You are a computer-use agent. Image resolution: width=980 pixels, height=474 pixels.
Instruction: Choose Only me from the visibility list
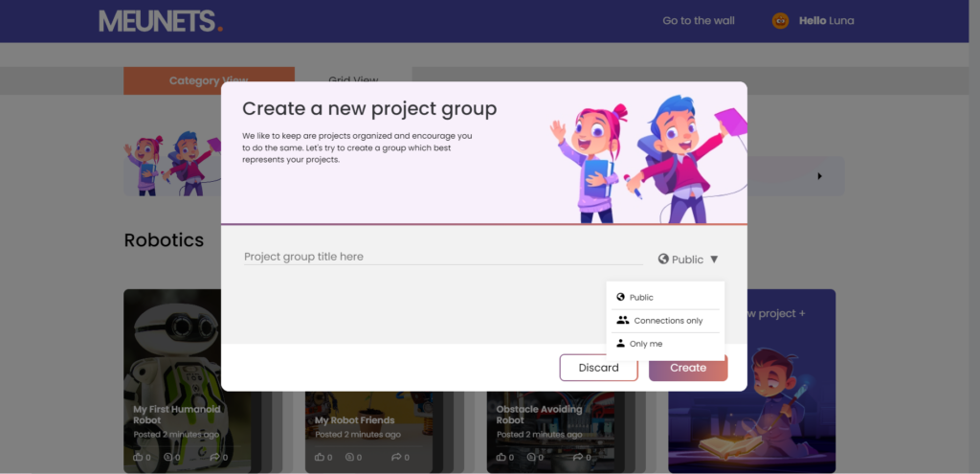click(665, 344)
